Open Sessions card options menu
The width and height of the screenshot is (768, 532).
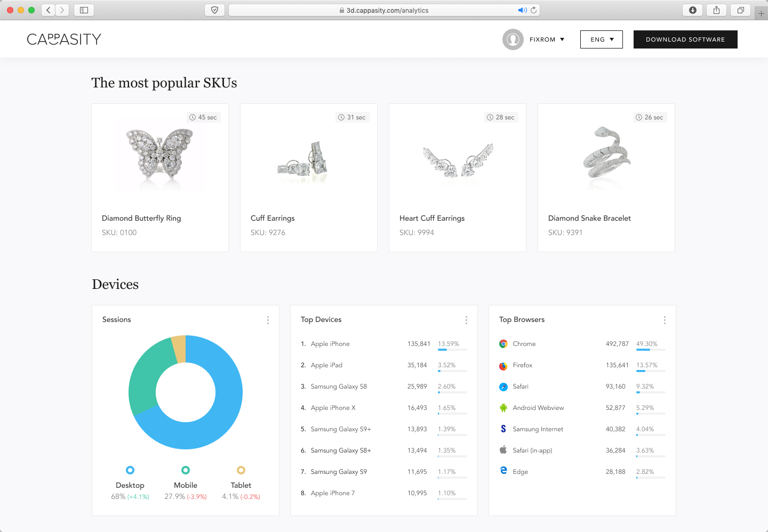[268, 320]
